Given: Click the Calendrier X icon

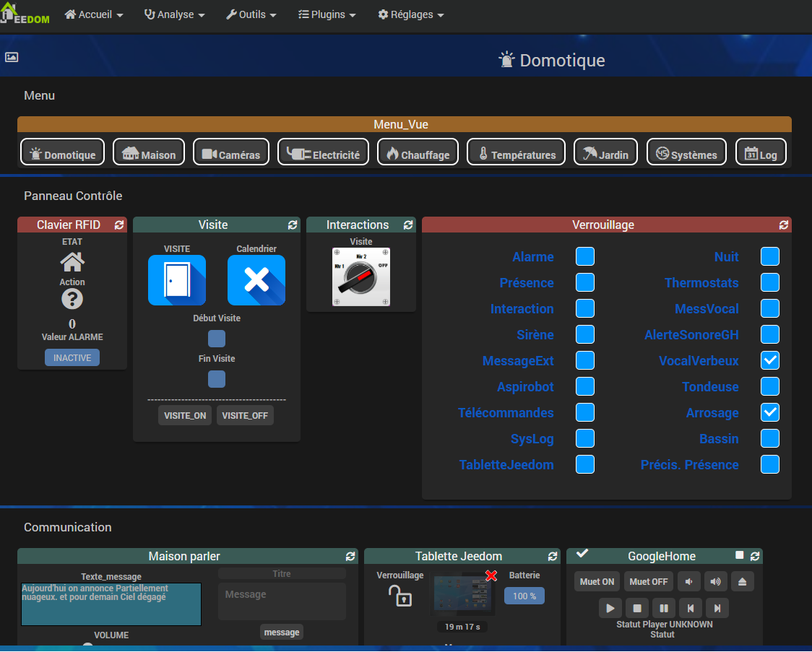Looking at the screenshot, I should coord(256,280).
